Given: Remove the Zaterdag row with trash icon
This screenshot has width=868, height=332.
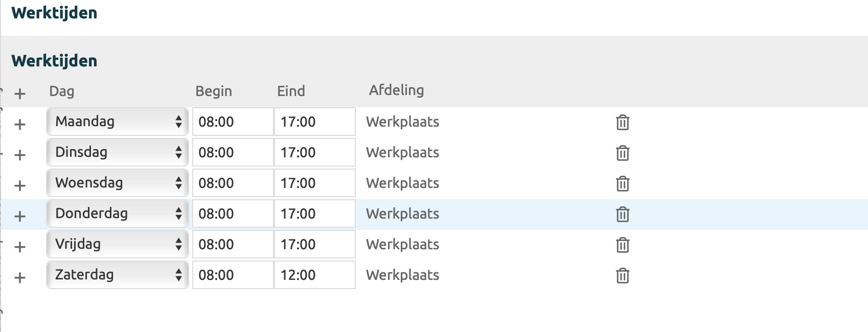Looking at the screenshot, I should 622,276.
